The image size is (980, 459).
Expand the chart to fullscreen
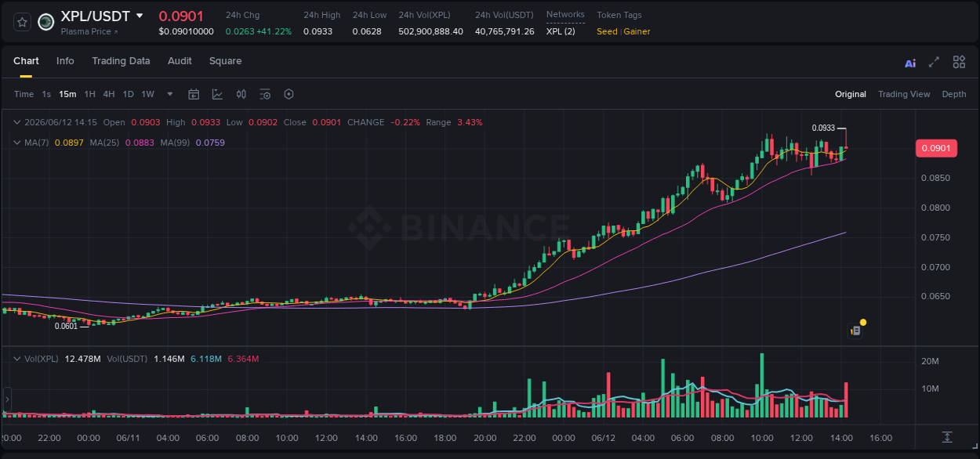tap(934, 62)
